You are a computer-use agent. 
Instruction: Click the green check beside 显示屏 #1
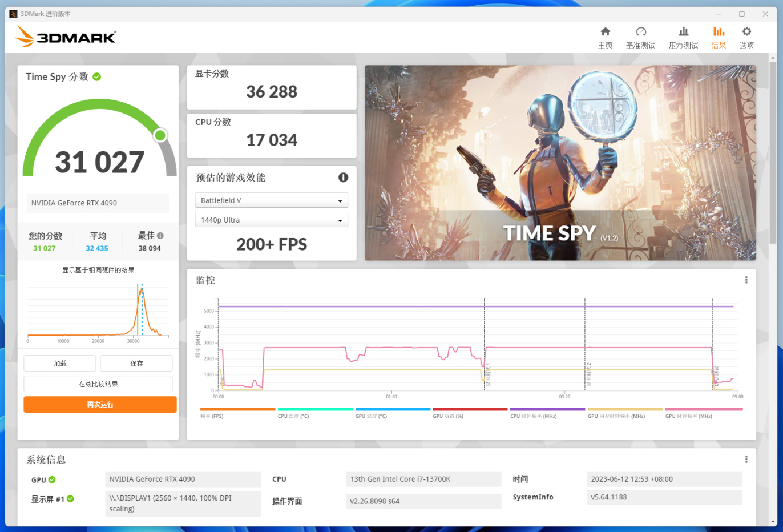coord(70,499)
